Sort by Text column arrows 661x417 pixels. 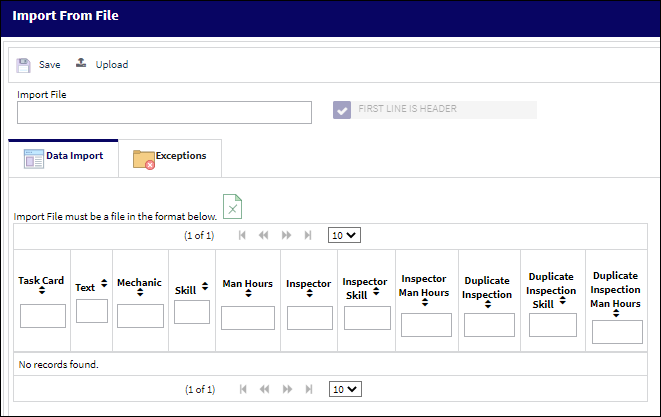pyautogui.click(x=104, y=283)
